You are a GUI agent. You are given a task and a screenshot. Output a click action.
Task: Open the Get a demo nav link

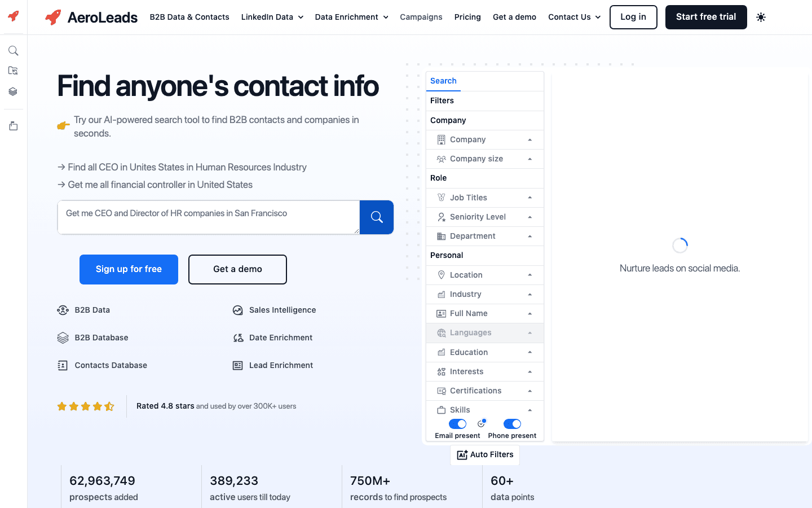coord(514,17)
